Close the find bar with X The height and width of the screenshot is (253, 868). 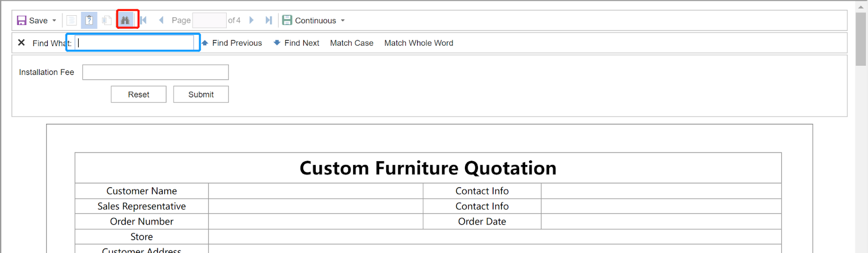click(21, 42)
